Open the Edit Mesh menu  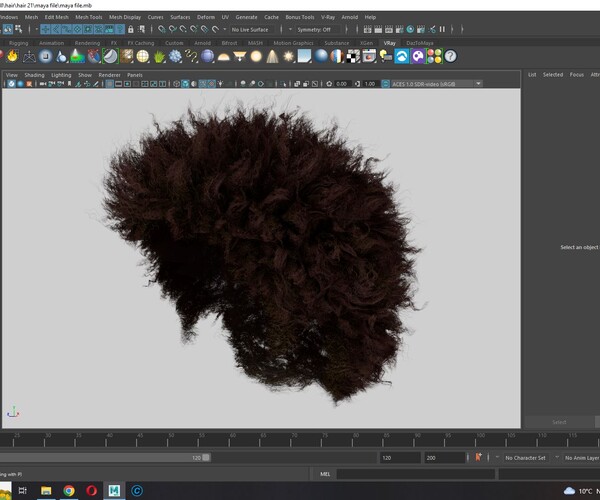pyautogui.click(x=56, y=17)
